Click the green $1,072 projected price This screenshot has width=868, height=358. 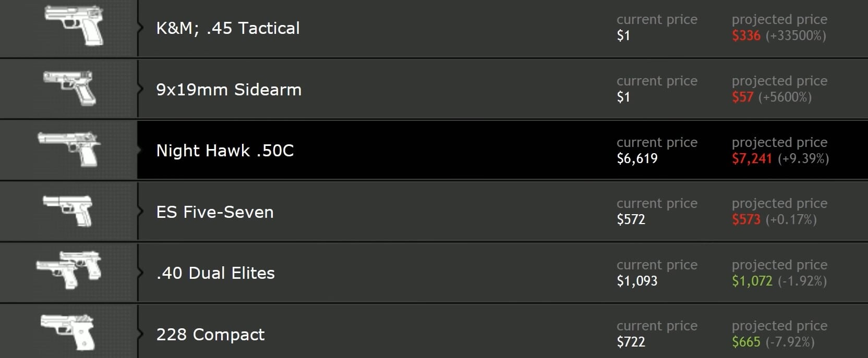click(752, 281)
